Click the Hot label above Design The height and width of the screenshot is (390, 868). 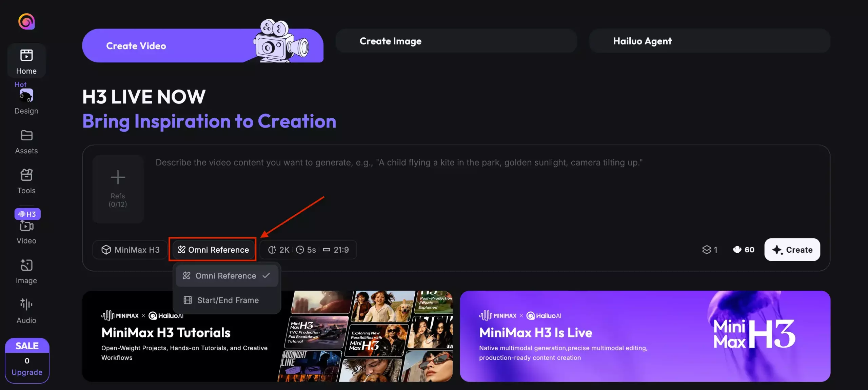(20, 84)
